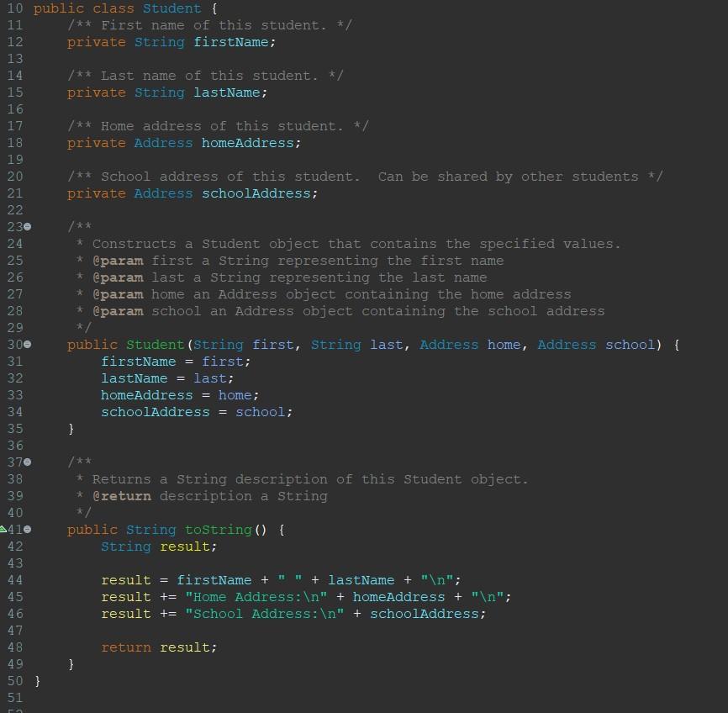The image size is (728, 713).
Task: Click line number 44 in the gutter
Action: 14,580
